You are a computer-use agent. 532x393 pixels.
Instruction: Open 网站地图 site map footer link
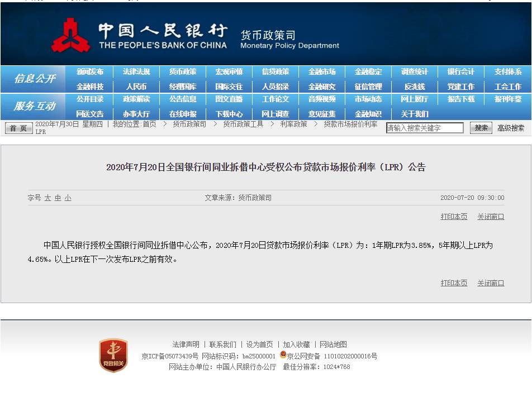(x=332, y=344)
